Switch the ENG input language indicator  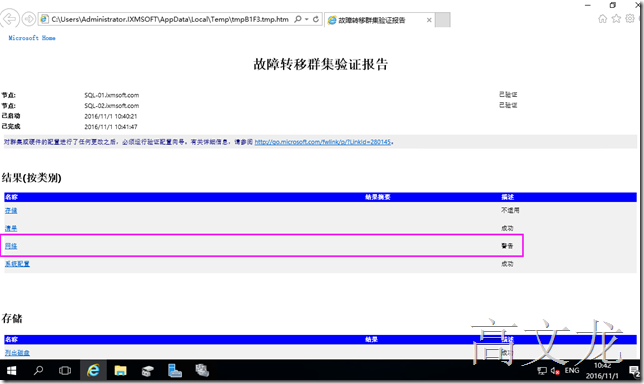572,371
